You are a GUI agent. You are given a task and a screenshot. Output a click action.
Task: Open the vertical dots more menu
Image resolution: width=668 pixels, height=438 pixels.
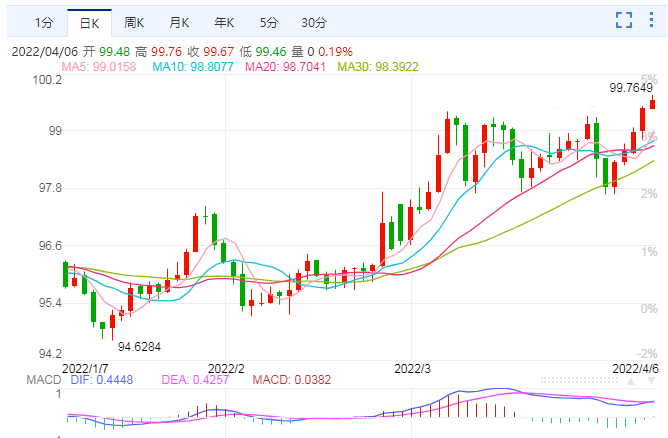tap(651, 20)
